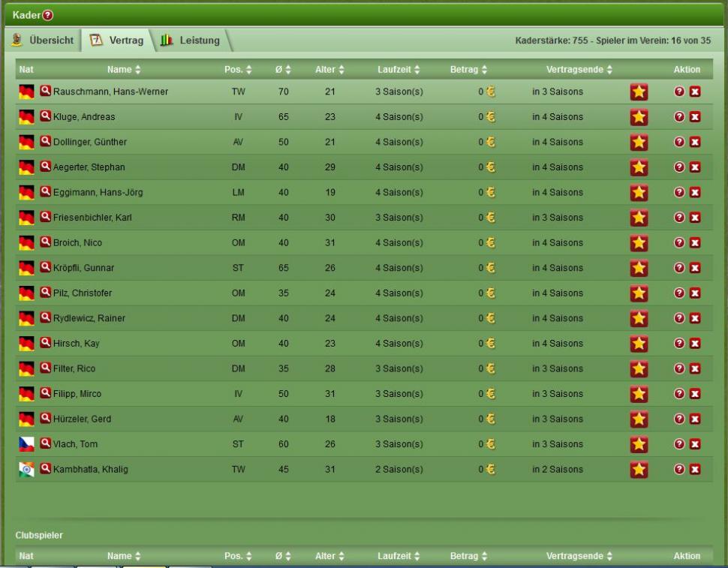Sort the squad table by Name
Screen dimensions: 728x568
(x=124, y=70)
